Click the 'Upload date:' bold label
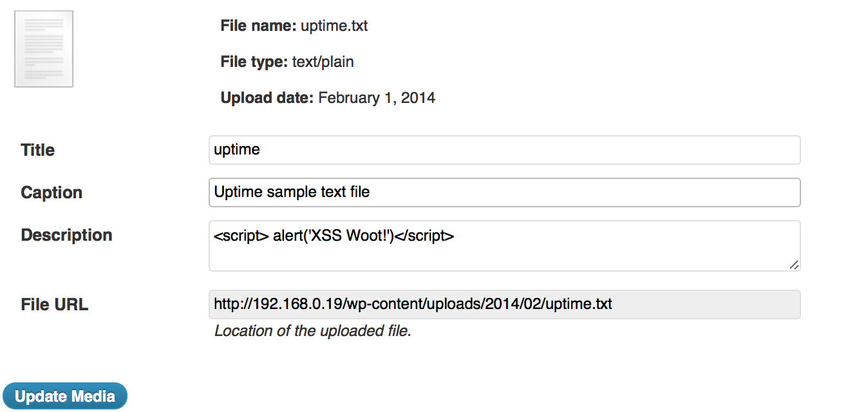Image resolution: width=868 pixels, height=412 pixels. 267,98
